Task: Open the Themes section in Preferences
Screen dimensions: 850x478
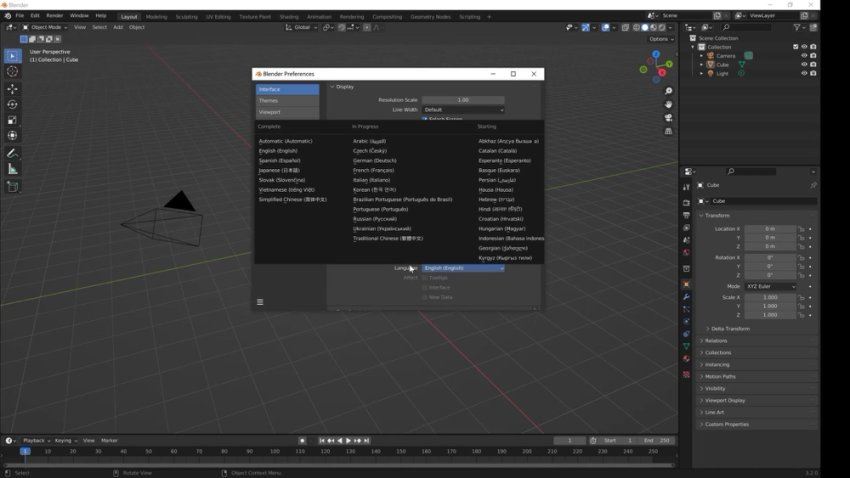Action: click(287, 100)
